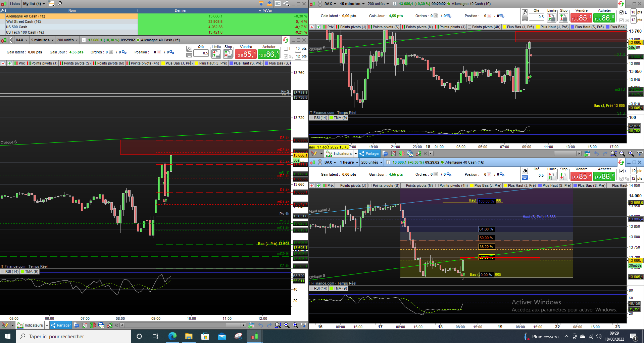Open the Mail app from the taskbar
Screen dimensions: 644x343
222,336
